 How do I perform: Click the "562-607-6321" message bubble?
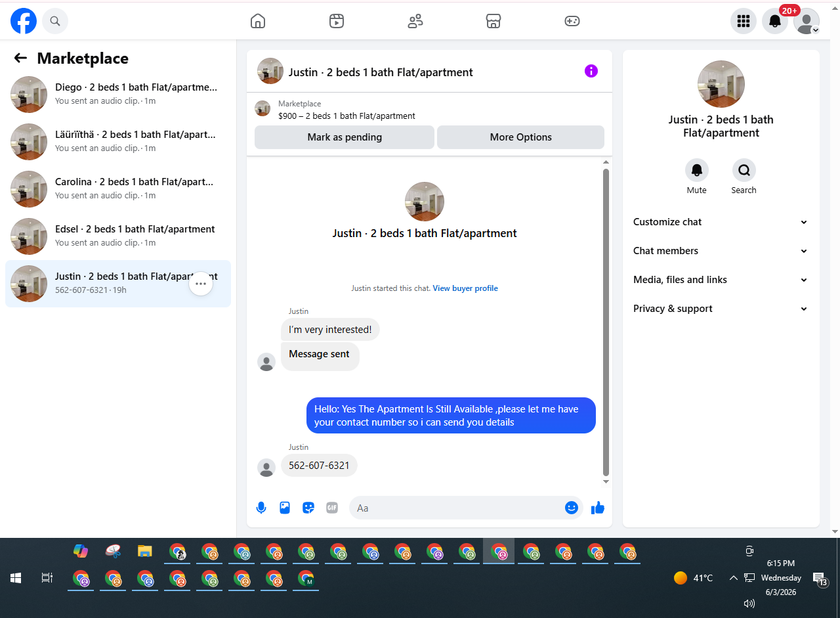(319, 466)
